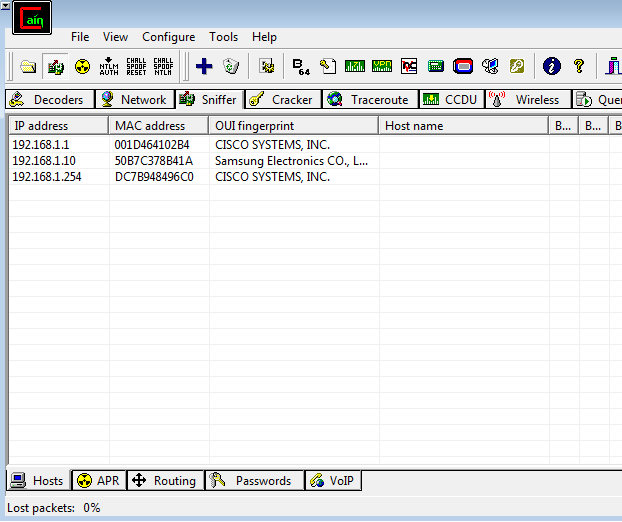
Task: Select the Sniffer tab
Action: [x=209, y=99]
